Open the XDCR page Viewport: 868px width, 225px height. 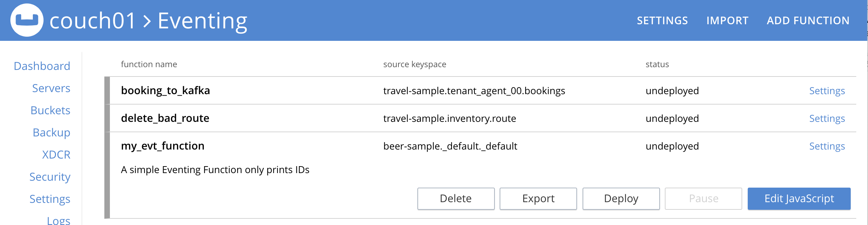(x=56, y=154)
